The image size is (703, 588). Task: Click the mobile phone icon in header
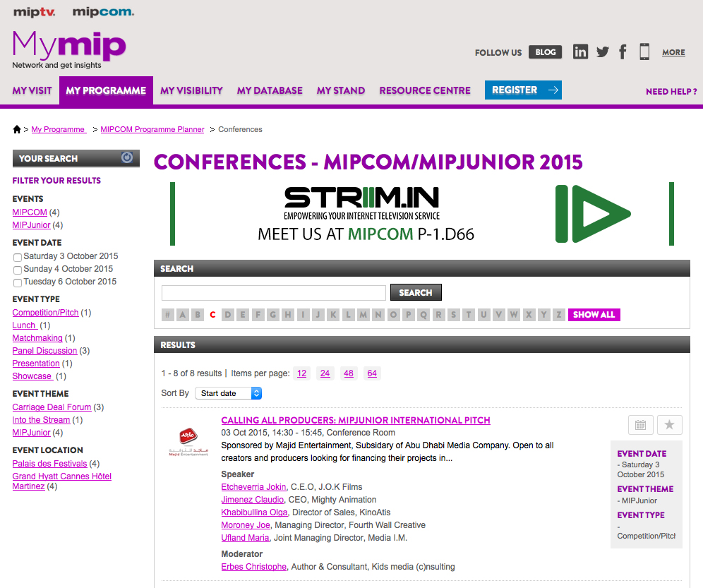644,52
